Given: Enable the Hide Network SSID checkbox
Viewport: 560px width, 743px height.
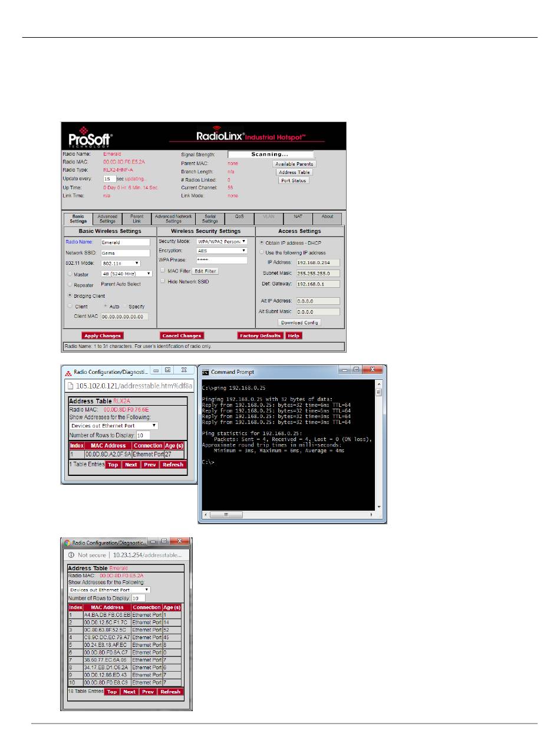Looking at the screenshot, I should click(x=162, y=281).
